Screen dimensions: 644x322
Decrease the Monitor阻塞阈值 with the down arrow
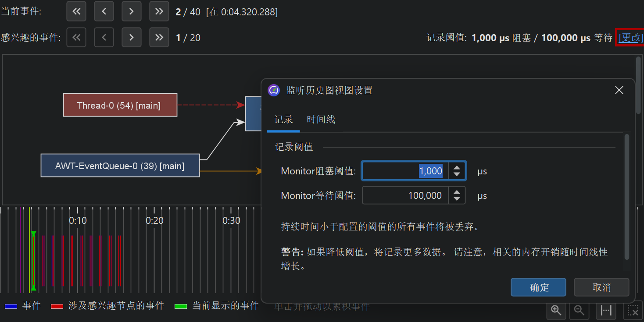click(x=457, y=175)
